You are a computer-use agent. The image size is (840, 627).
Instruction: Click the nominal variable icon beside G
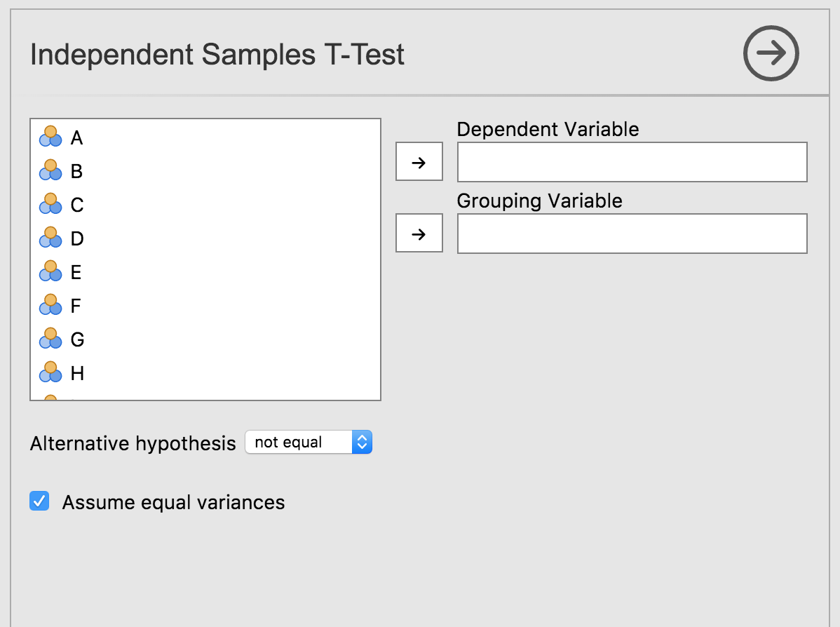(50, 339)
